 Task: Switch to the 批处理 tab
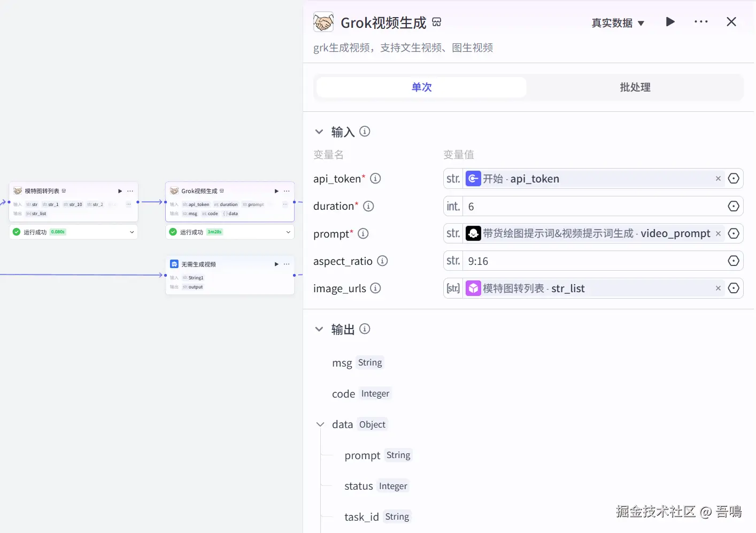tap(635, 87)
